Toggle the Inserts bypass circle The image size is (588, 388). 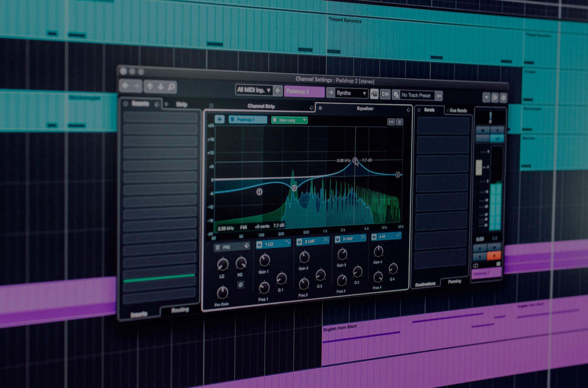click(x=126, y=103)
